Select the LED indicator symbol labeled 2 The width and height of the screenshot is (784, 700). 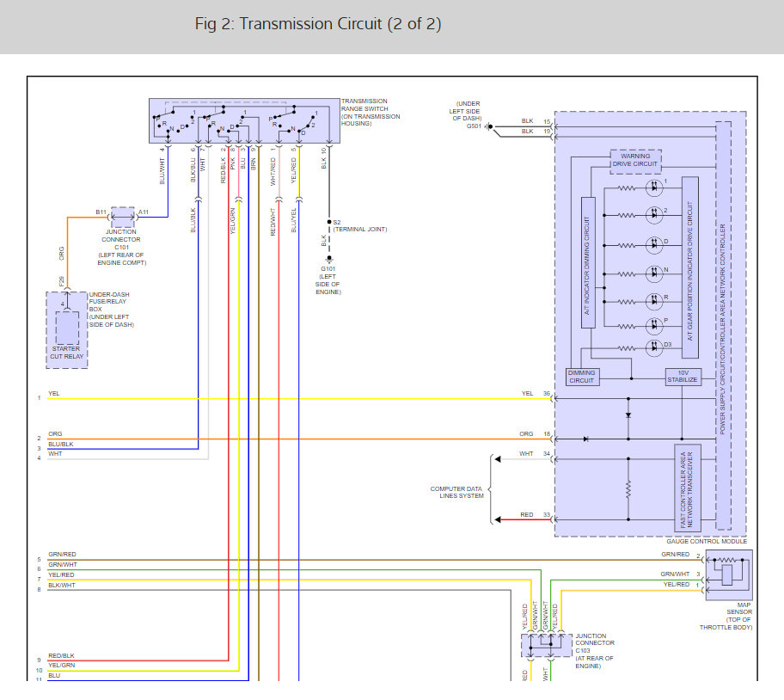coord(654,214)
